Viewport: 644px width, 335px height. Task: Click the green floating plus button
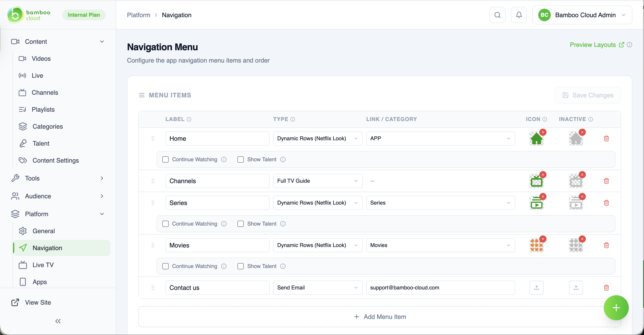pos(616,308)
